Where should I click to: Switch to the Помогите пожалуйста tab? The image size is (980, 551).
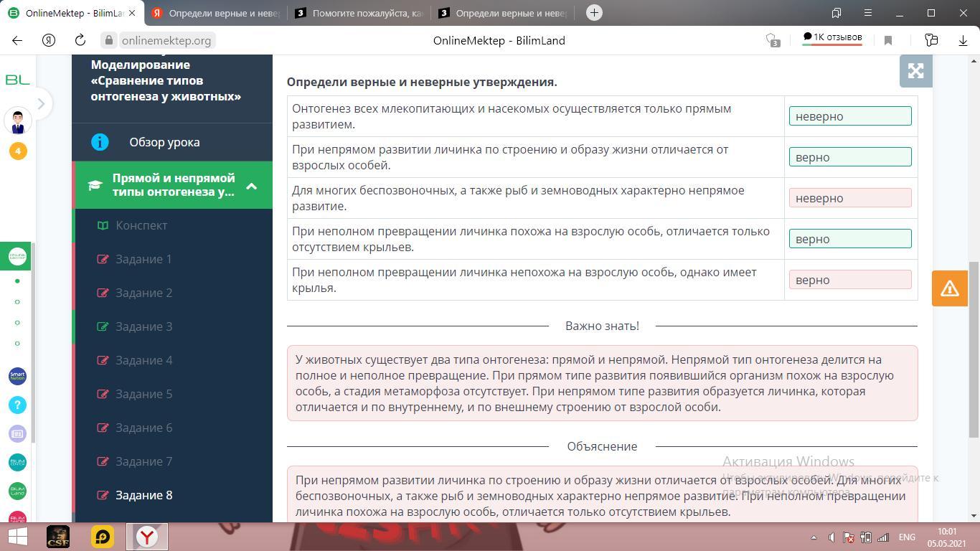coord(360,13)
